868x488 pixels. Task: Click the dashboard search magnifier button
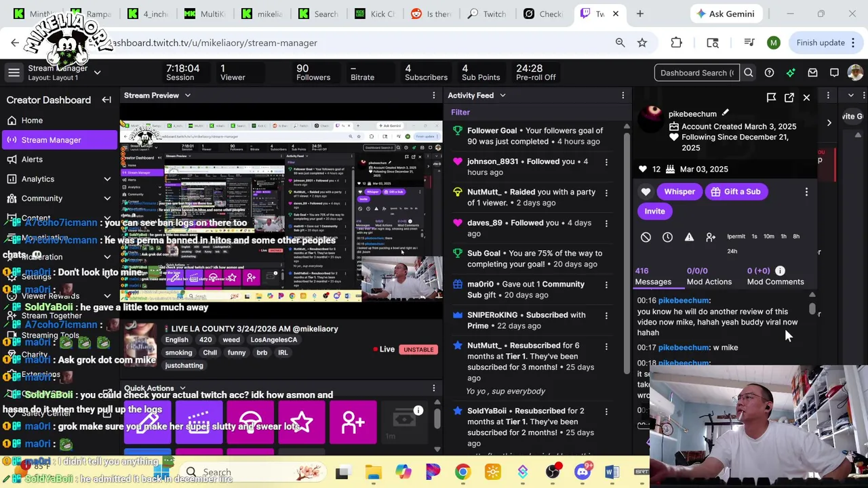point(749,73)
